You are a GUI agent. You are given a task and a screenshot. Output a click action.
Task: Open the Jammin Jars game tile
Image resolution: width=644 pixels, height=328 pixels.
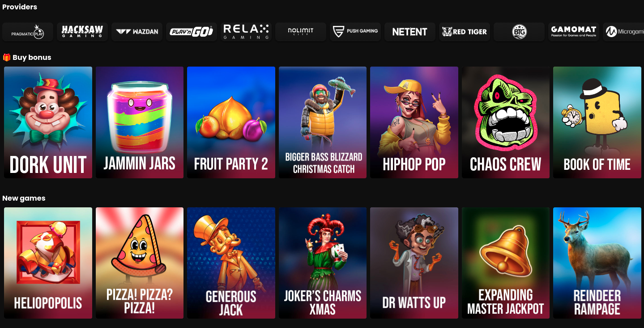point(140,122)
